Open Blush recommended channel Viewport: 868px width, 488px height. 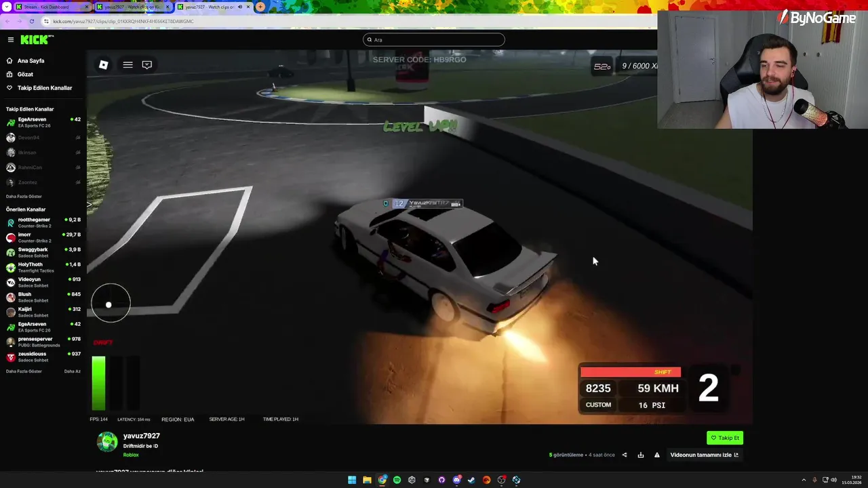click(43, 297)
